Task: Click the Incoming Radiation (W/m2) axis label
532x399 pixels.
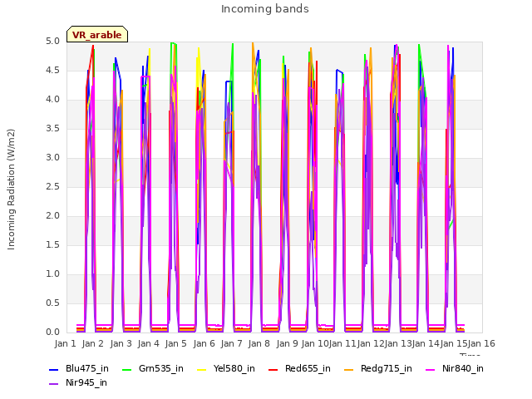Action: pos(11,190)
